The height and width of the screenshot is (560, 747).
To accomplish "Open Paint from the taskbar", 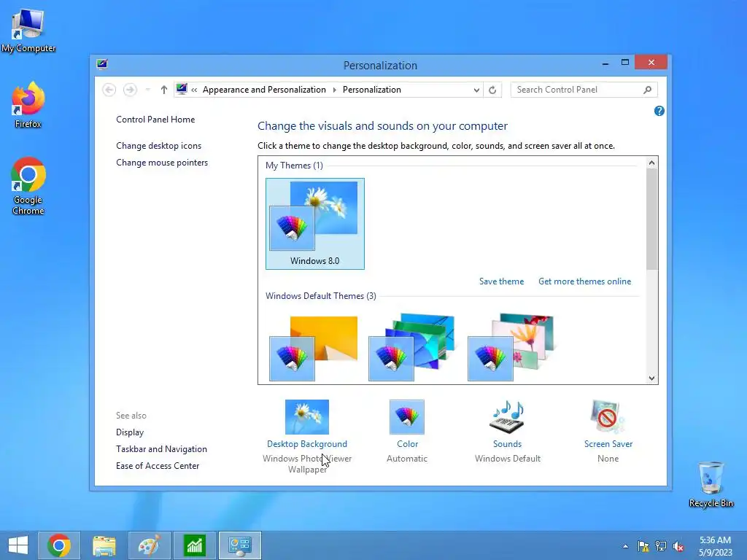I will click(150, 545).
